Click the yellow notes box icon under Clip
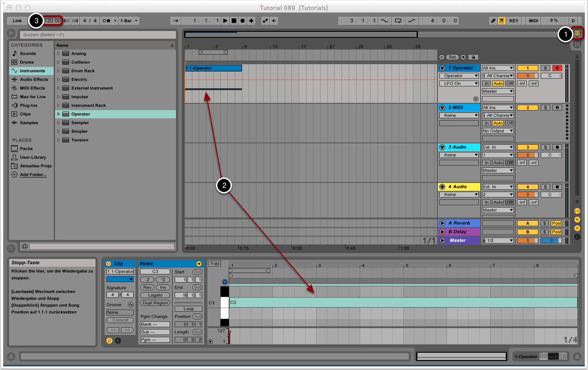 pos(109,340)
